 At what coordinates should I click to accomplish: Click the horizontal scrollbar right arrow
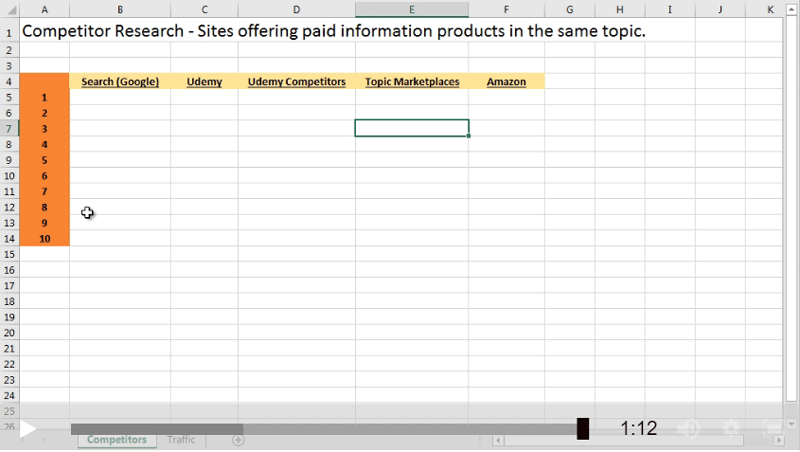[x=779, y=440]
